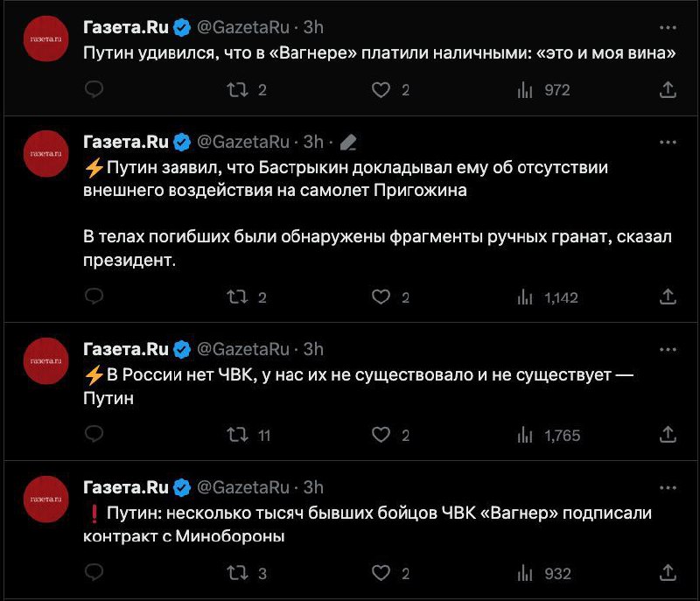Like the Ministry of Defense contract tweet
Screen dimensions: 700x601
pyautogui.click(x=381, y=573)
